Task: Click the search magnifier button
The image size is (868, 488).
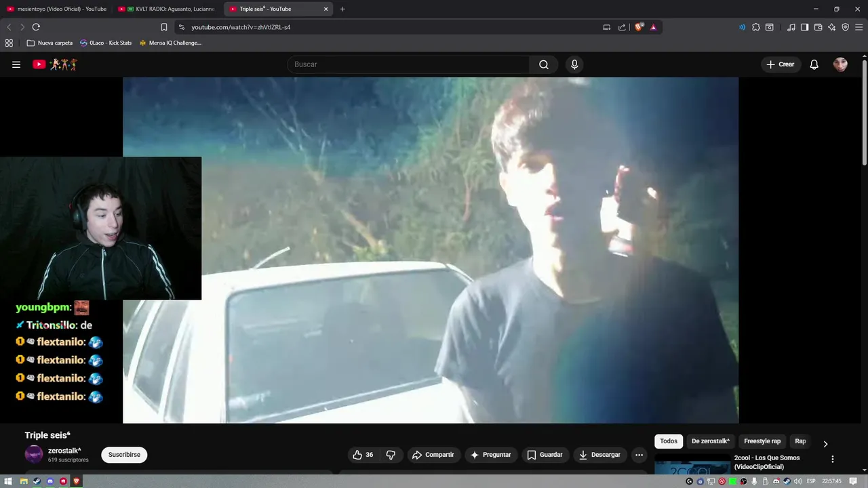Action: [x=544, y=64]
